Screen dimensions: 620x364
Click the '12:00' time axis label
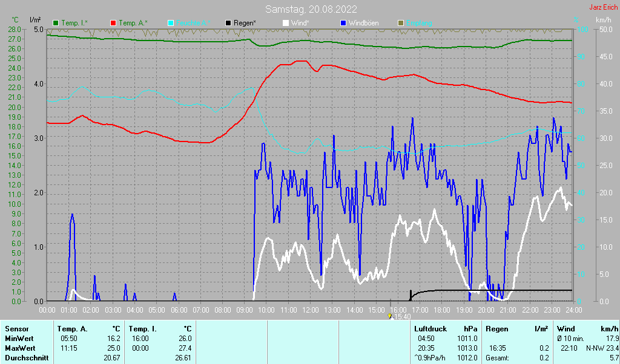[x=311, y=310]
